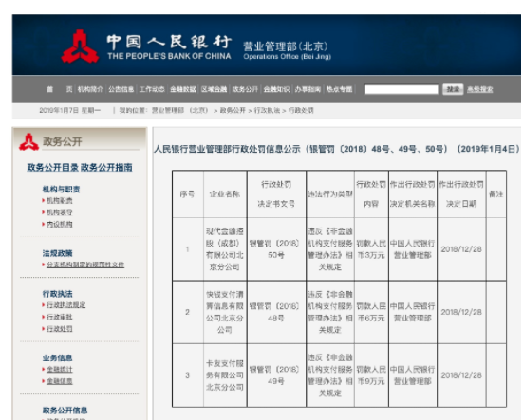523x420 pixels.
Task: Go to 金融知识 navigation item
Action: coord(276,89)
